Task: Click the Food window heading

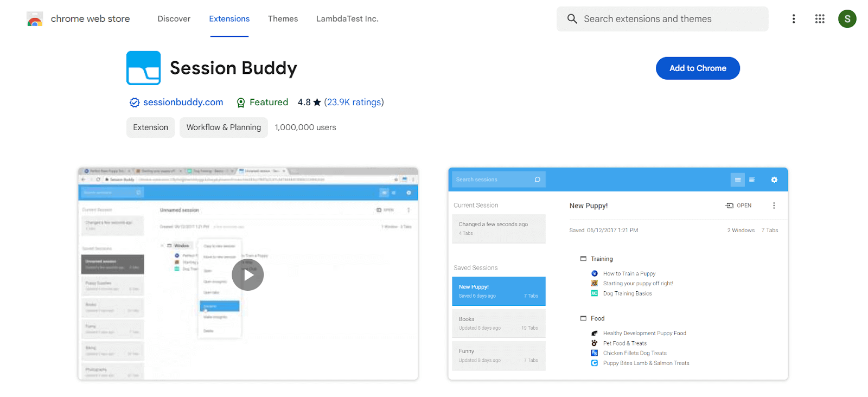Action: (x=597, y=318)
